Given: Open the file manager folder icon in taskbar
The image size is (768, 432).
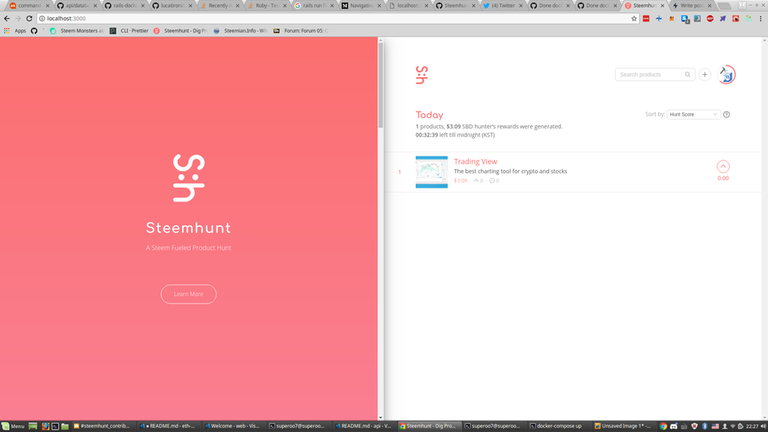Looking at the screenshot, I should click(65, 426).
